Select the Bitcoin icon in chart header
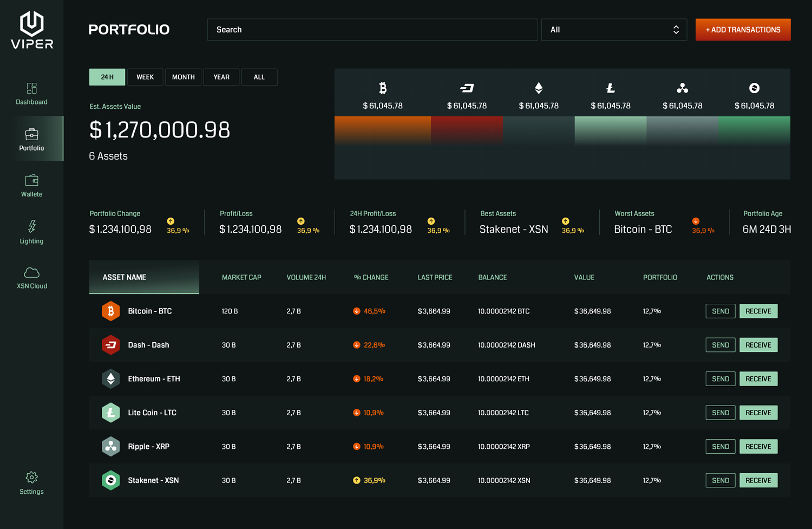The height and width of the screenshot is (529, 812). [383, 88]
